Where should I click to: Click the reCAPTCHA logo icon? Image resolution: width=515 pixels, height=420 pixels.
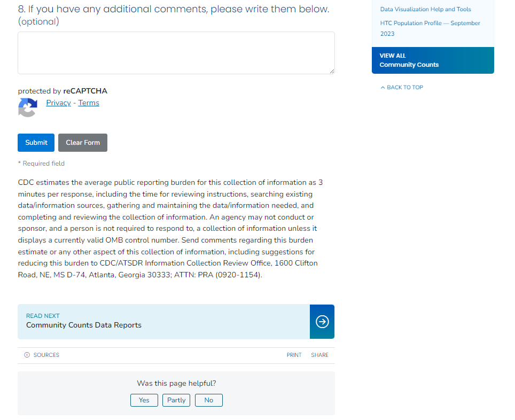pyautogui.click(x=27, y=107)
